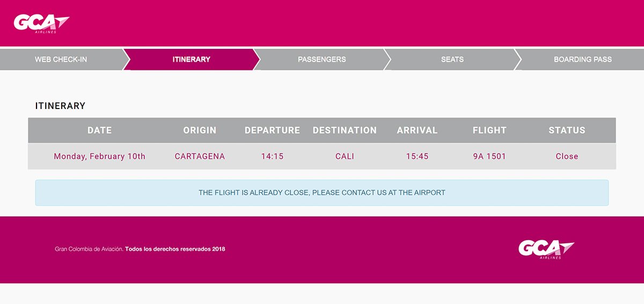
Task: Click the STATUS column header
Action: [x=567, y=130]
